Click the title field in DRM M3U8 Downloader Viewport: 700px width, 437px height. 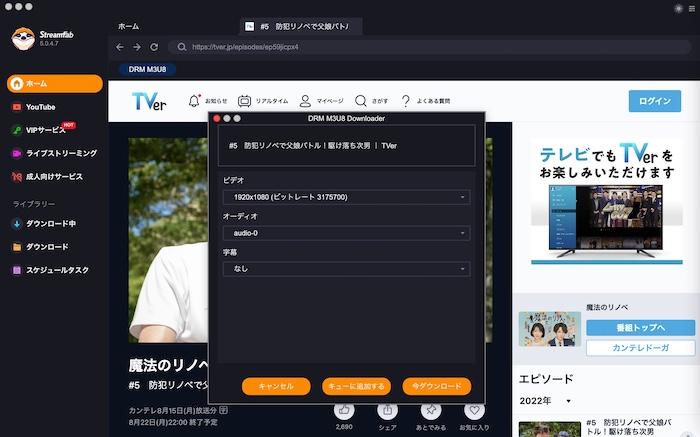click(346, 146)
